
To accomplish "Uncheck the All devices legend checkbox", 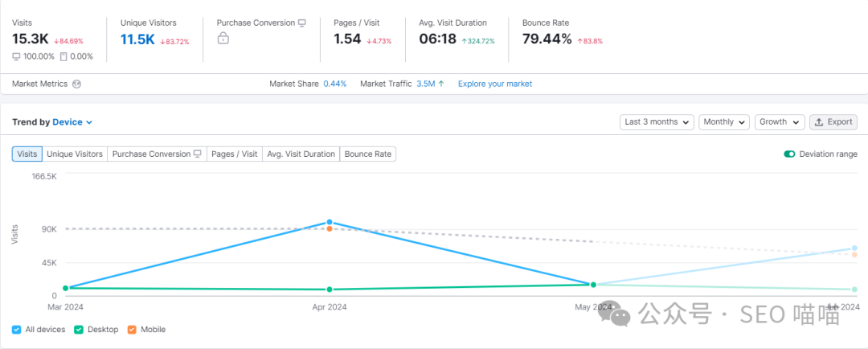I will (17, 330).
